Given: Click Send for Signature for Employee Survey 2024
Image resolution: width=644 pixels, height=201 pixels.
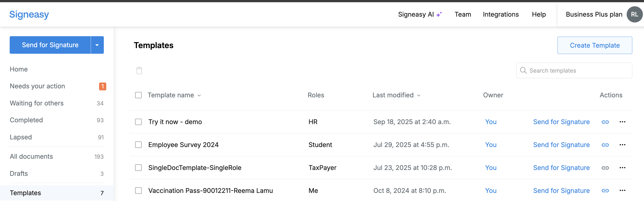Looking at the screenshot, I should click(x=561, y=145).
